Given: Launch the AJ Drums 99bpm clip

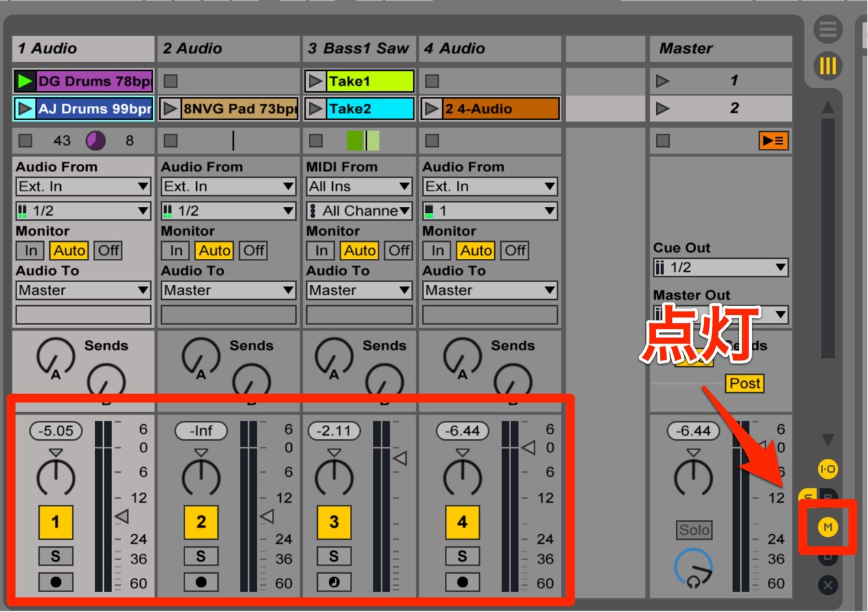Looking at the screenshot, I should pyautogui.click(x=25, y=109).
